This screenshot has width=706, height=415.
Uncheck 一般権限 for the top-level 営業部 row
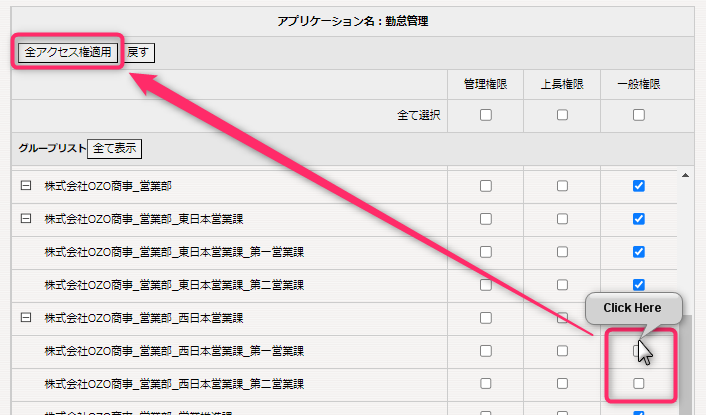click(x=639, y=186)
